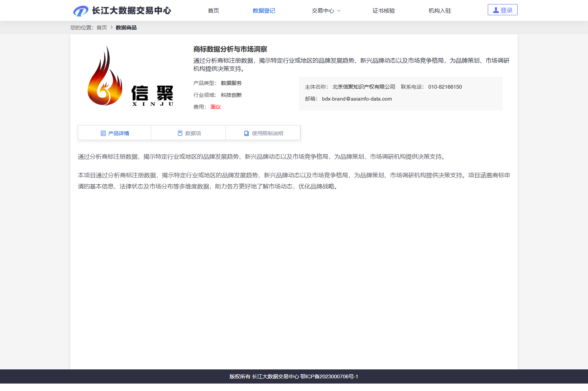Click the user icon in login button
Viewport: 588px width, 391px height.
[496, 10]
